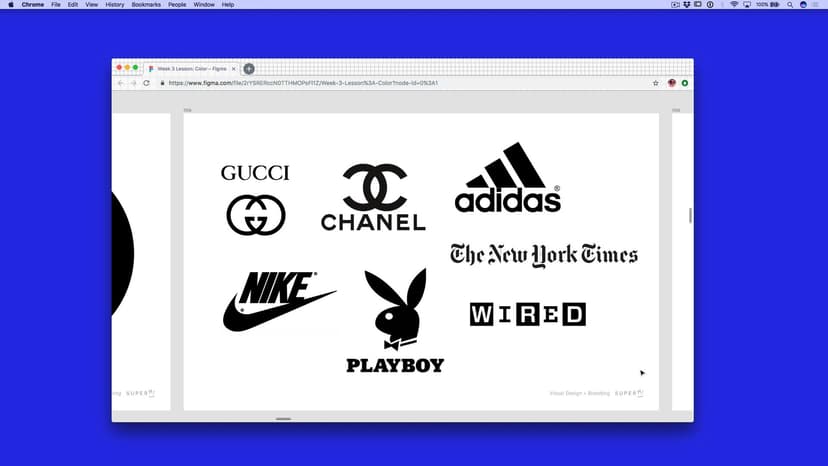Open the People menu
This screenshot has height=466, width=828.
click(177, 4)
